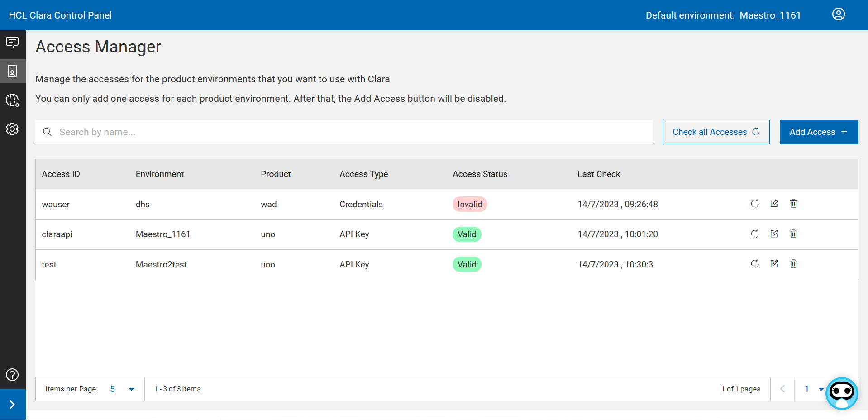Image resolution: width=868 pixels, height=420 pixels.
Task: Click the Maestro_1161 environment cell in the table
Action: coord(163,234)
